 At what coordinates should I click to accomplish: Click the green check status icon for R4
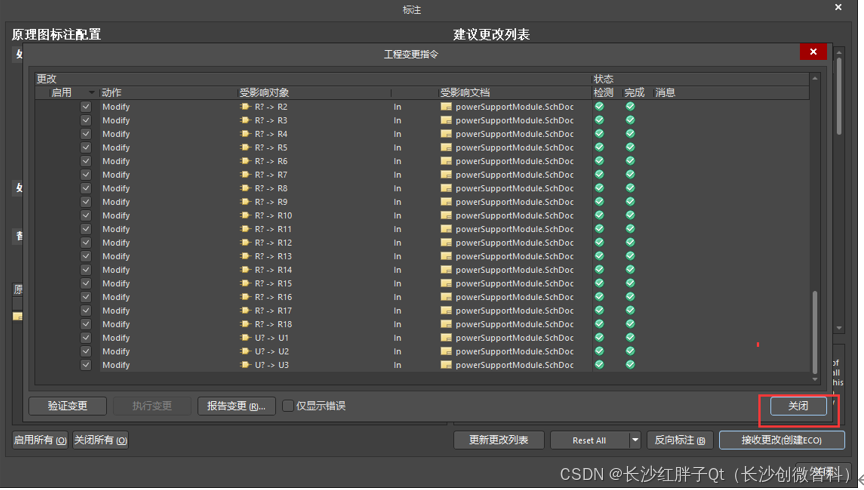coord(600,133)
